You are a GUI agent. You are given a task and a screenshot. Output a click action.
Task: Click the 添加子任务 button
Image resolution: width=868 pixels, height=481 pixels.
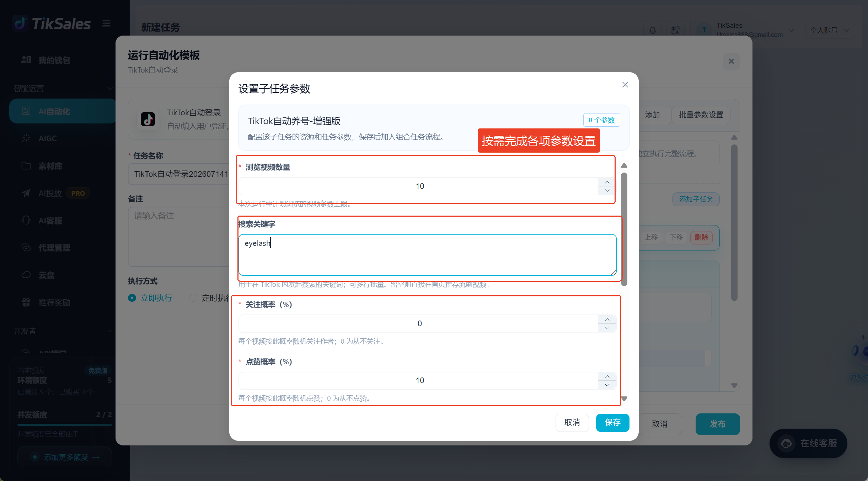coord(696,199)
